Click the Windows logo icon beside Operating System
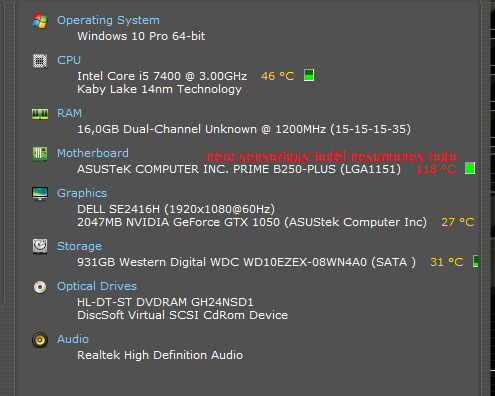 tap(40, 21)
